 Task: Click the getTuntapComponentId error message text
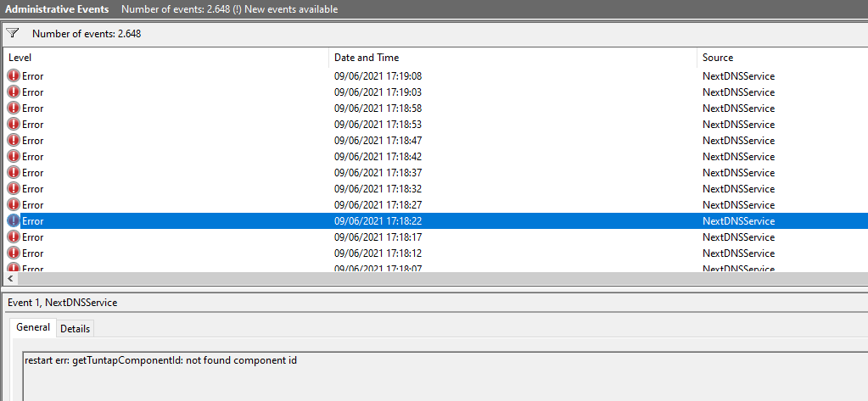coord(160,360)
